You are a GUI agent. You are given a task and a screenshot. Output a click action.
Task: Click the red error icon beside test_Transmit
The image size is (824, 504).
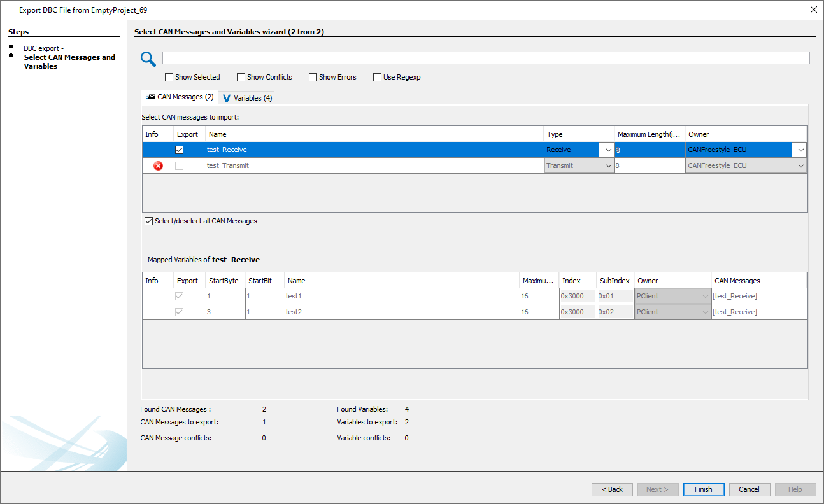[159, 165]
